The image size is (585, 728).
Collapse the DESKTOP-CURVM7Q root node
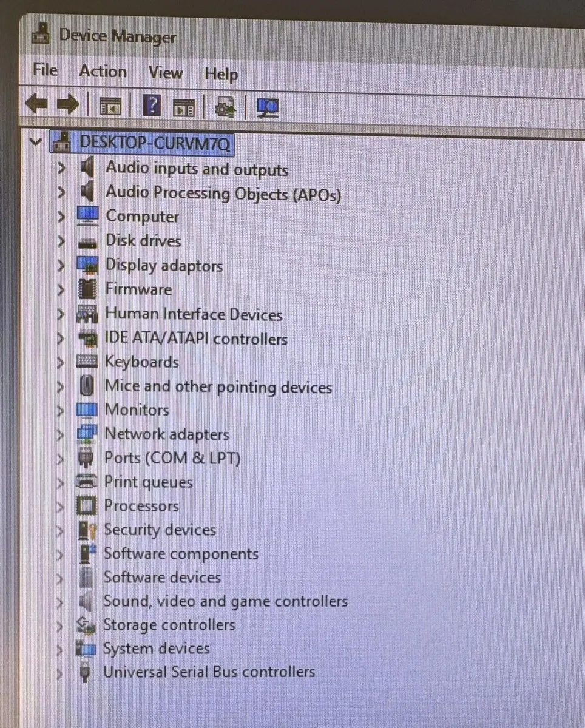(x=36, y=143)
